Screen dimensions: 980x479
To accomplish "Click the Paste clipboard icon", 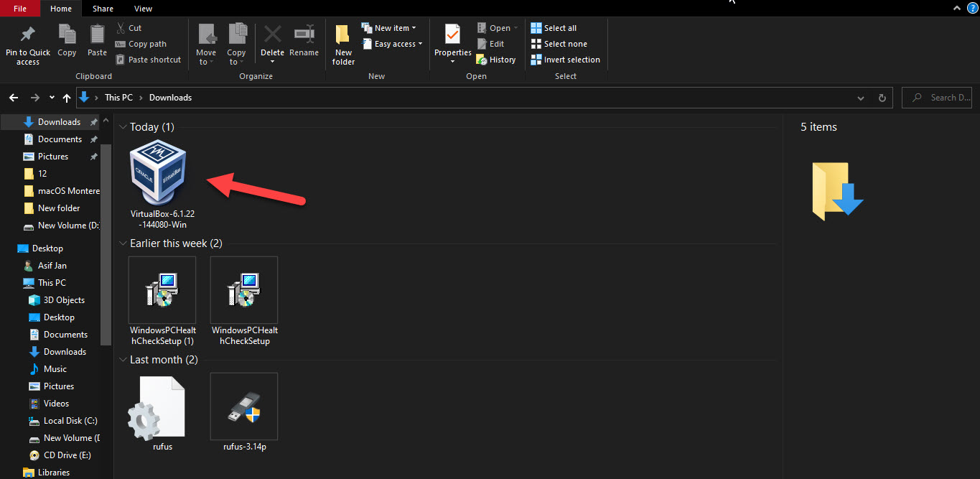I will 97,34.
